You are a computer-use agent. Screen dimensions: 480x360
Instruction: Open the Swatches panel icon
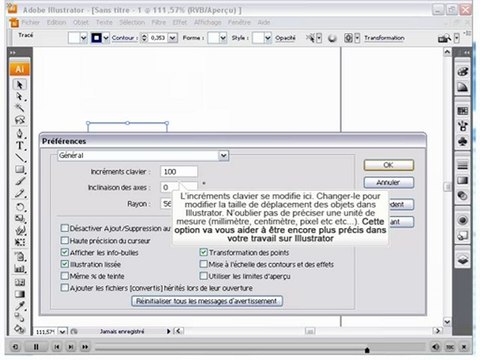[463, 111]
